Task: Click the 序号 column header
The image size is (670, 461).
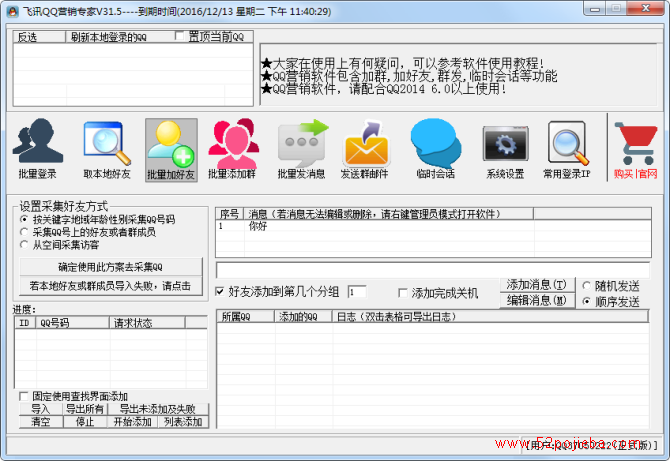Action: tap(230, 214)
